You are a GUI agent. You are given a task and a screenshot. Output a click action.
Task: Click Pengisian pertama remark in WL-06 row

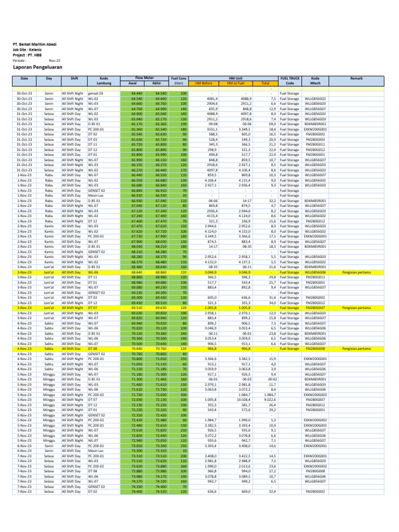[356, 272]
